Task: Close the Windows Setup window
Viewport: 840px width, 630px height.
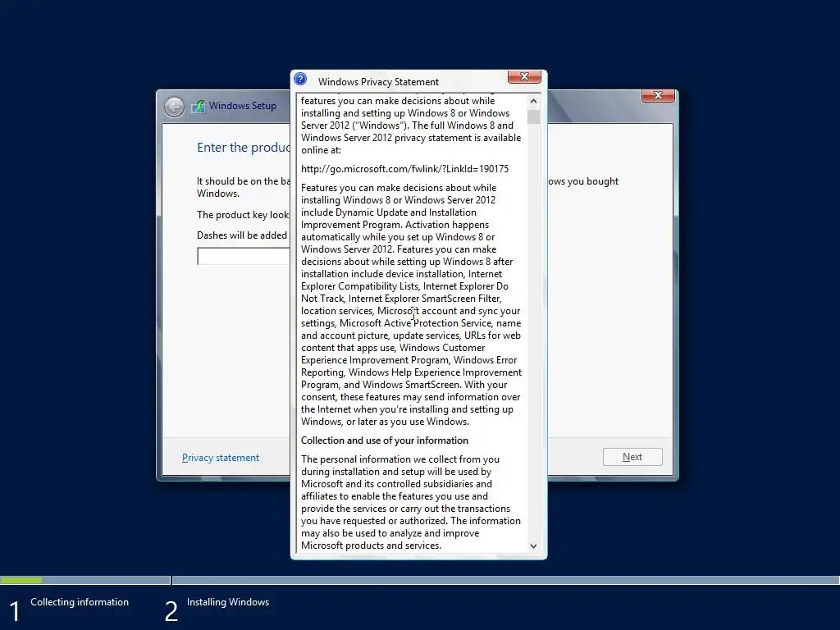Action: [x=658, y=95]
